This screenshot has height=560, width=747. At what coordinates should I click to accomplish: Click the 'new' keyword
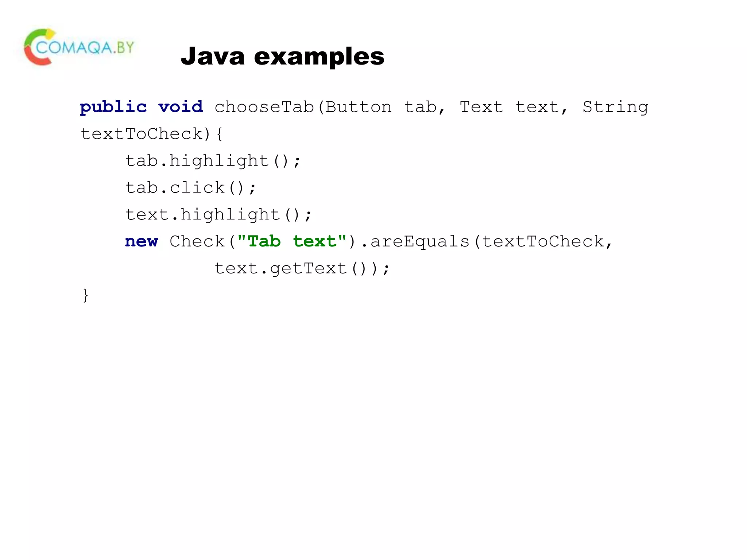142,242
